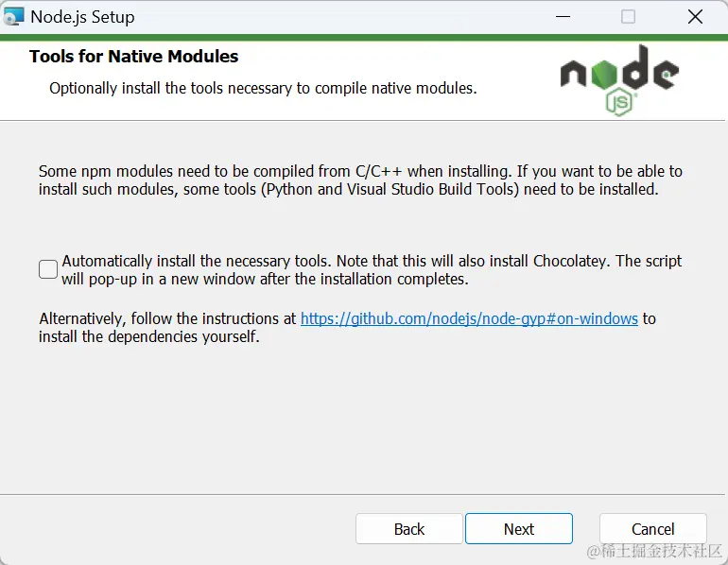Click the 'Tools for Native Modules' heading
728x565 pixels.
(133, 56)
